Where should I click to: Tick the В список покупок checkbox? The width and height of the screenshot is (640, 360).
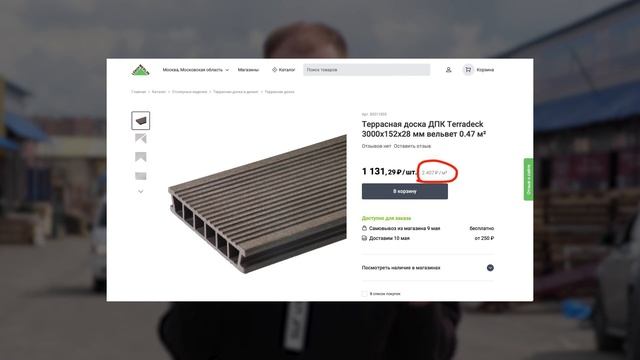pyautogui.click(x=364, y=294)
